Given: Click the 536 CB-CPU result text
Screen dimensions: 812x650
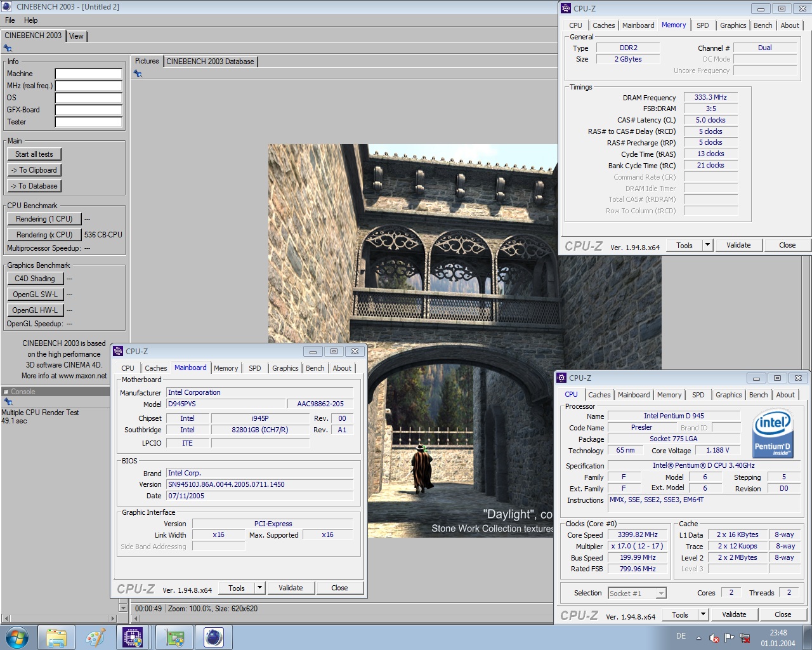Looking at the screenshot, I should tap(103, 235).
